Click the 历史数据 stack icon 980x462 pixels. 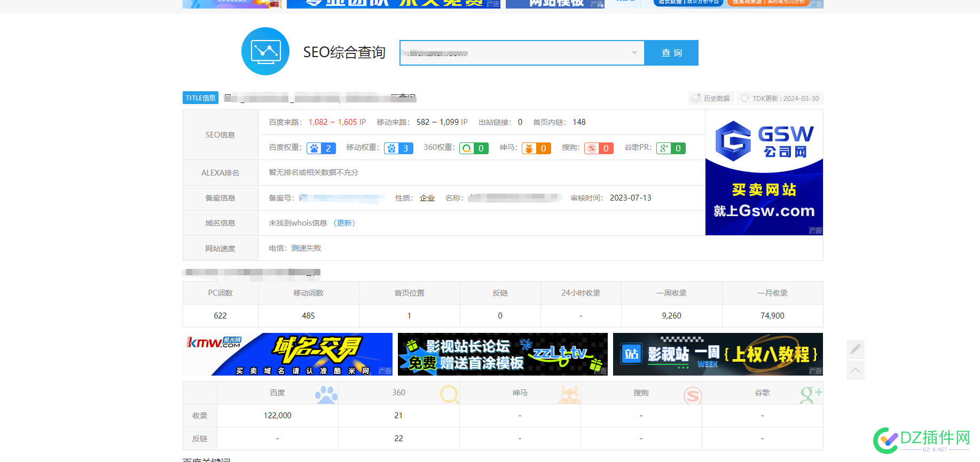[695, 98]
